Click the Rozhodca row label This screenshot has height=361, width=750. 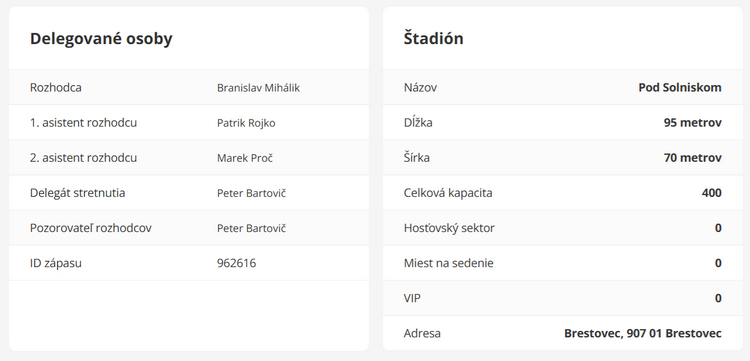tap(55, 88)
